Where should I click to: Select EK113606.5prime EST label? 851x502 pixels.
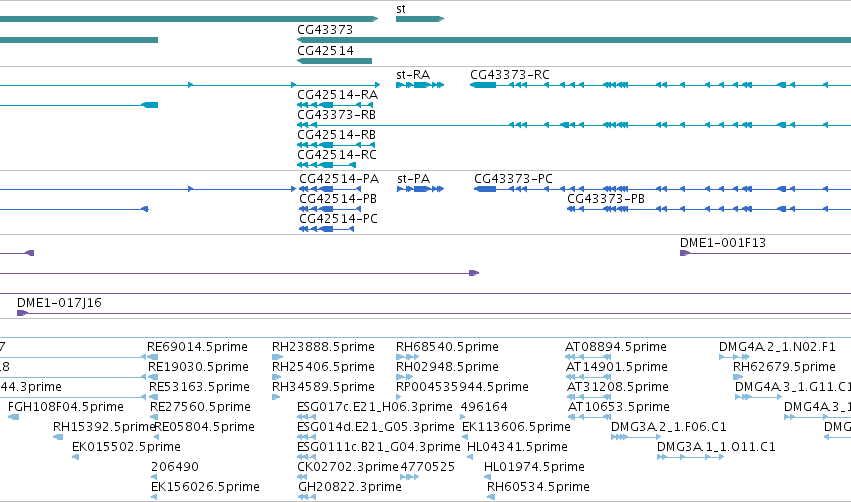pos(516,427)
